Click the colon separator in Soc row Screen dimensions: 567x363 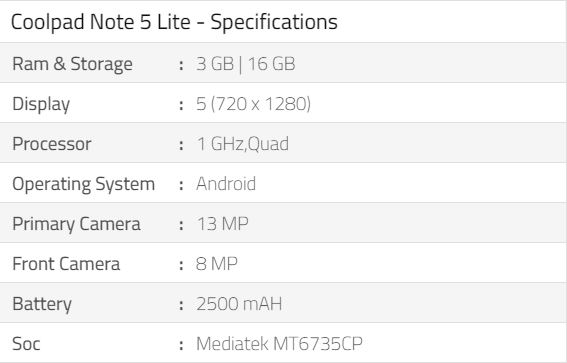tap(181, 345)
